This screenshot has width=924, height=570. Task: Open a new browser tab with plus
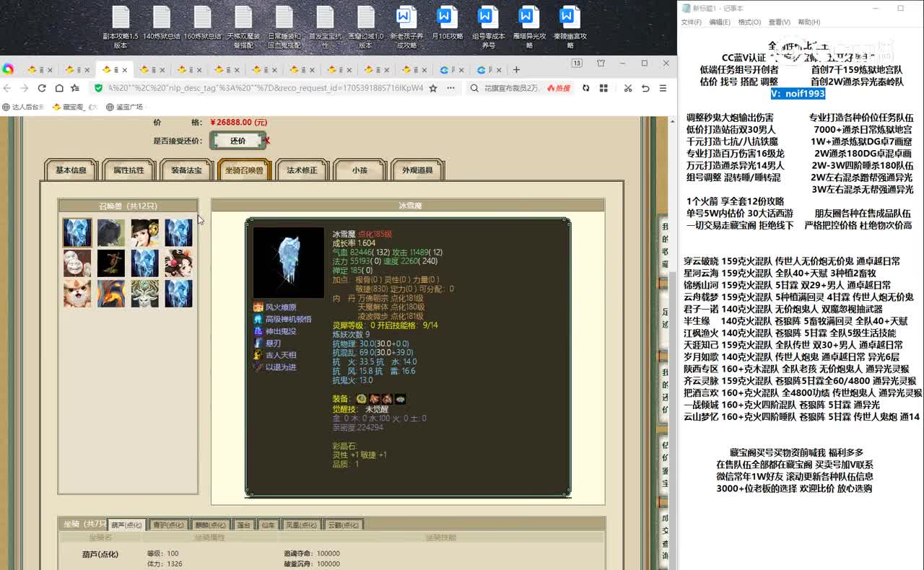[x=516, y=69]
